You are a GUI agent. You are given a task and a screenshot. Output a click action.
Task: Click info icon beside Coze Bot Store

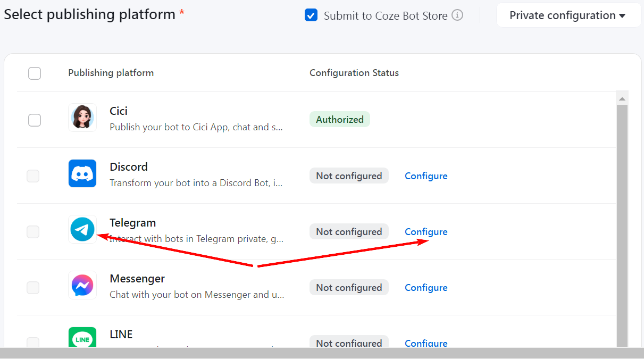point(457,15)
